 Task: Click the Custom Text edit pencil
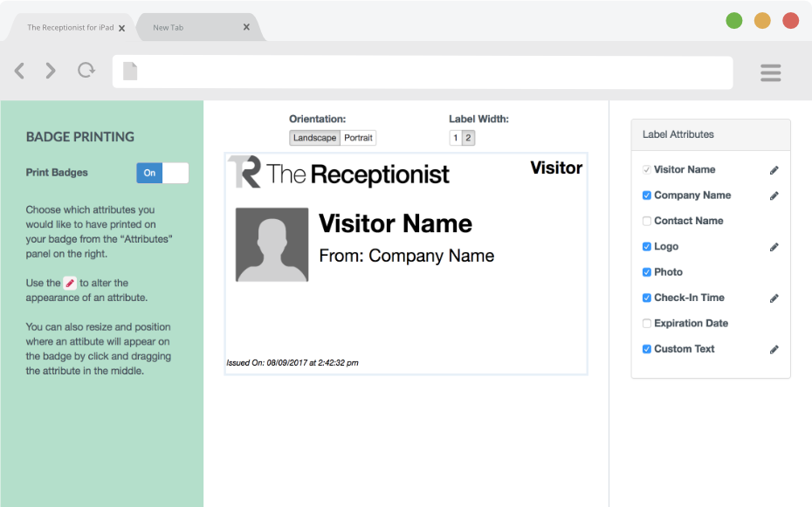point(774,349)
